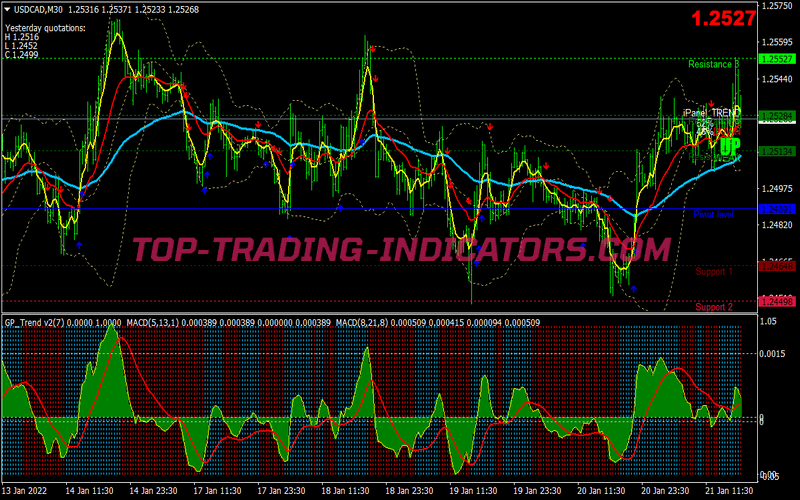The image size is (800, 500).
Task: Select the large red 1.2527 price display
Action: (723, 18)
